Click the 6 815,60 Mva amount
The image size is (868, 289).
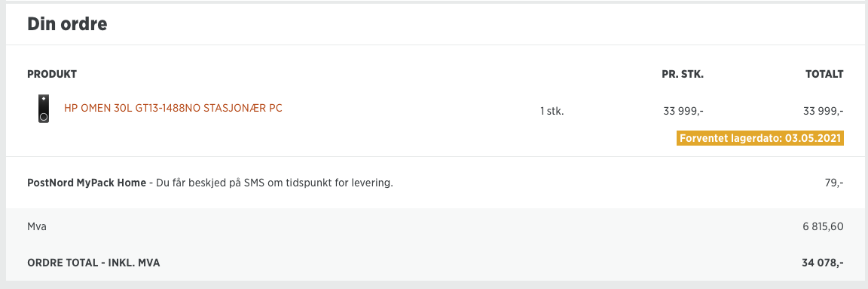pyautogui.click(x=821, y=226)
